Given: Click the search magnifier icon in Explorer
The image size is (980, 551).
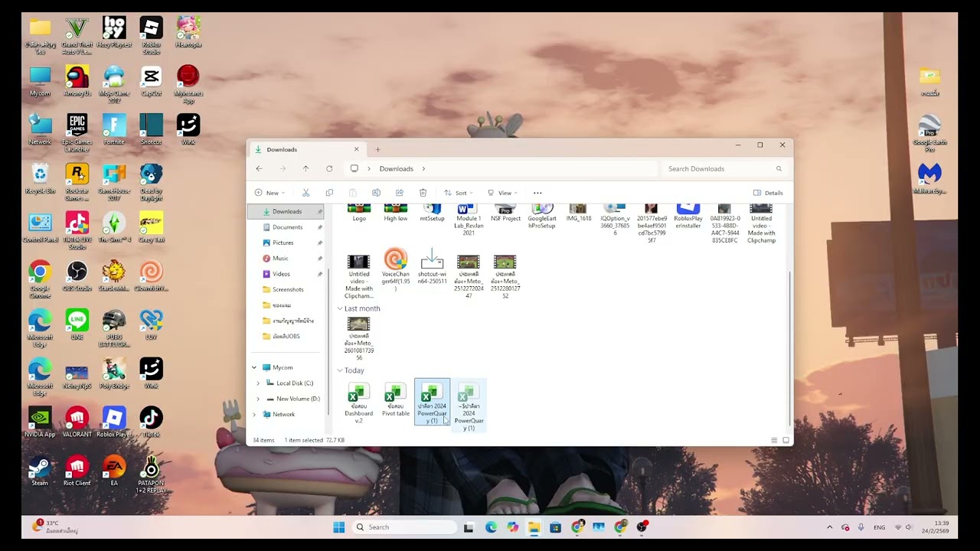Looking at the screenshot, I should coord(779,168).
